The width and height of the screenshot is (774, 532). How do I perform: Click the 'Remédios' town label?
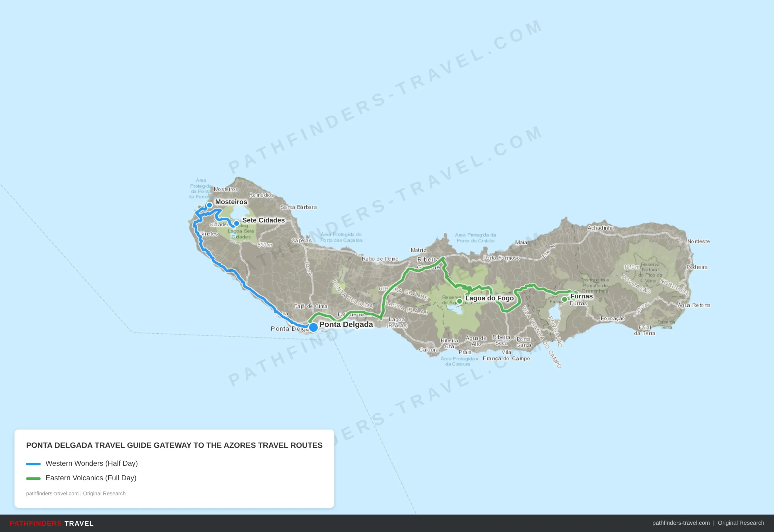click(x=261, y=195)
